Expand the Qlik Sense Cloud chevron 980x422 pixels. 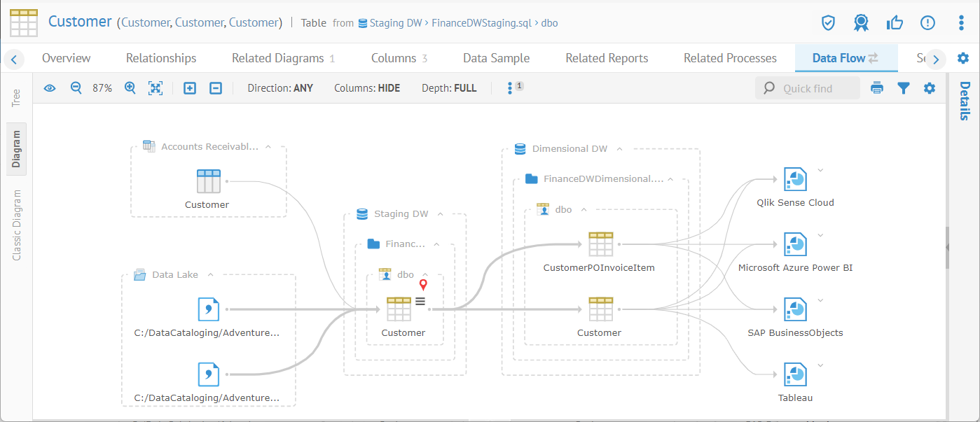(821, 170)
